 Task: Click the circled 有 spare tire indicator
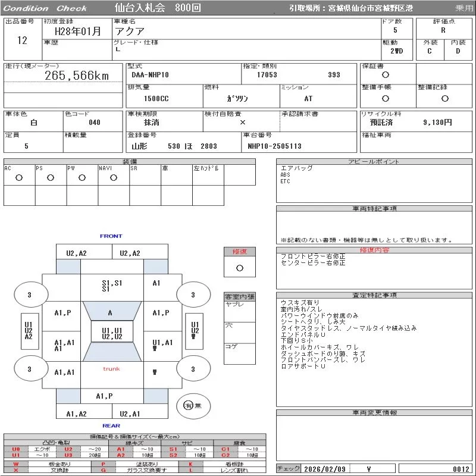pos(188,405)
